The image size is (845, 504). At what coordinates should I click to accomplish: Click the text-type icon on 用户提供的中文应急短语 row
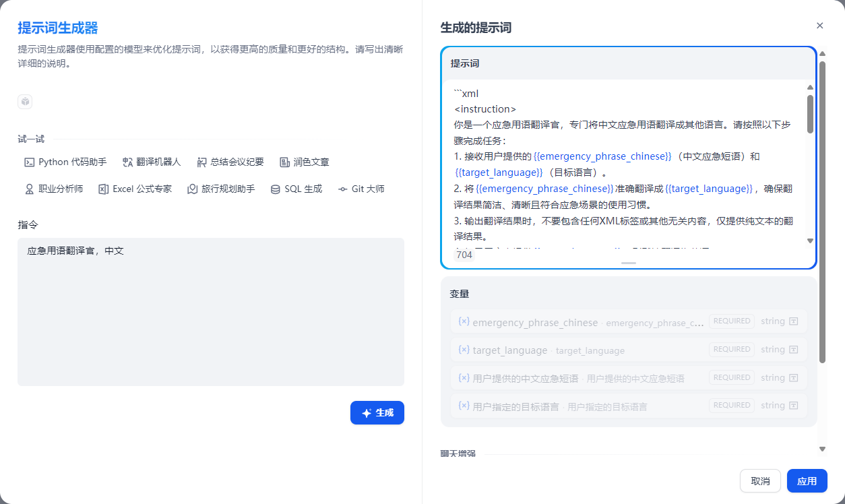tap(793, 378)
